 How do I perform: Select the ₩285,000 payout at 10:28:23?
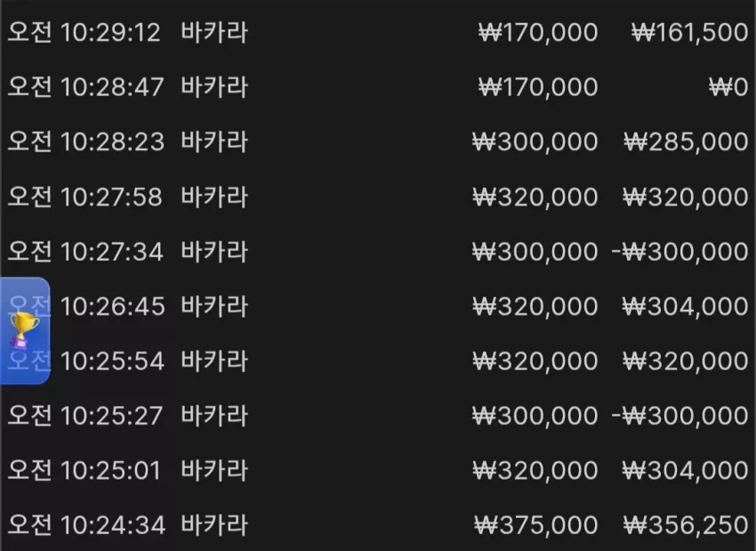[x=686, y=142]
